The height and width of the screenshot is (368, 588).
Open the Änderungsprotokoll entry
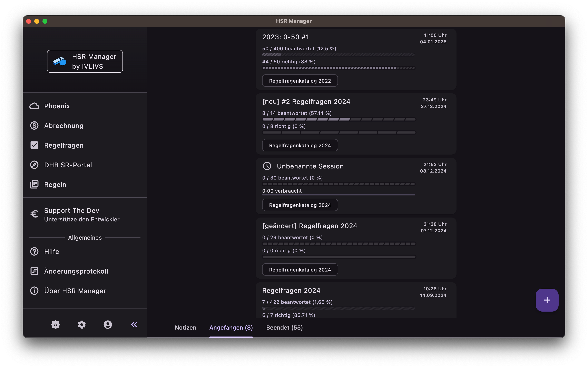(85, 271)
